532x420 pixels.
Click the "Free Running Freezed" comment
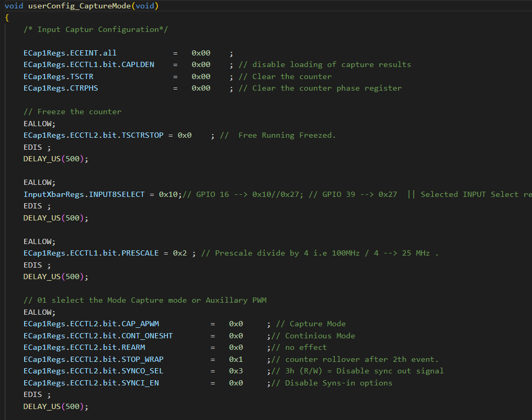coord(287,135)
